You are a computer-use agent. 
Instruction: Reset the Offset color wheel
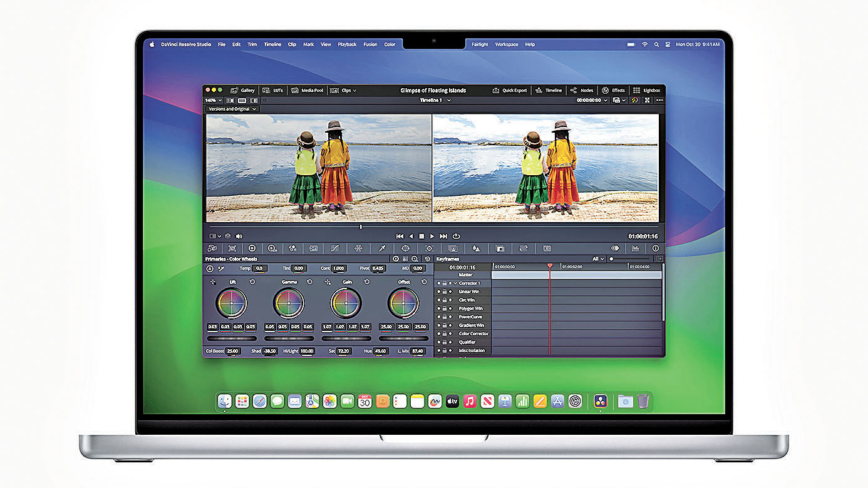pos(424,282)
